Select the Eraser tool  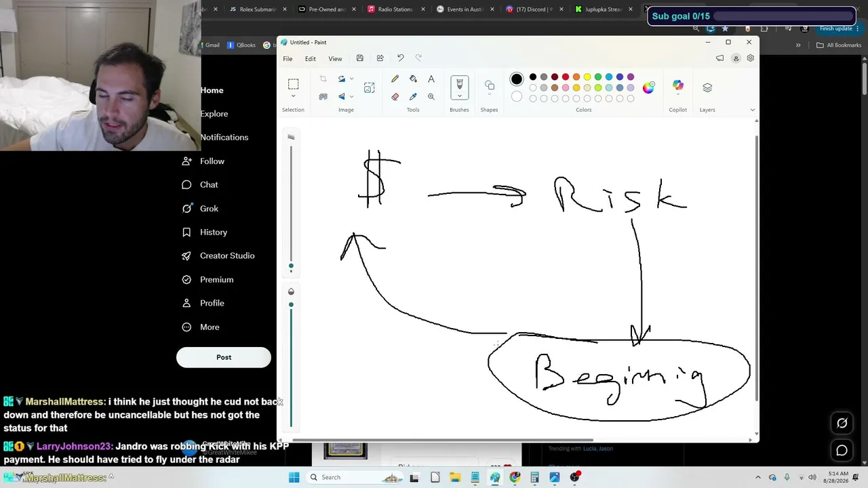[395, 97]
